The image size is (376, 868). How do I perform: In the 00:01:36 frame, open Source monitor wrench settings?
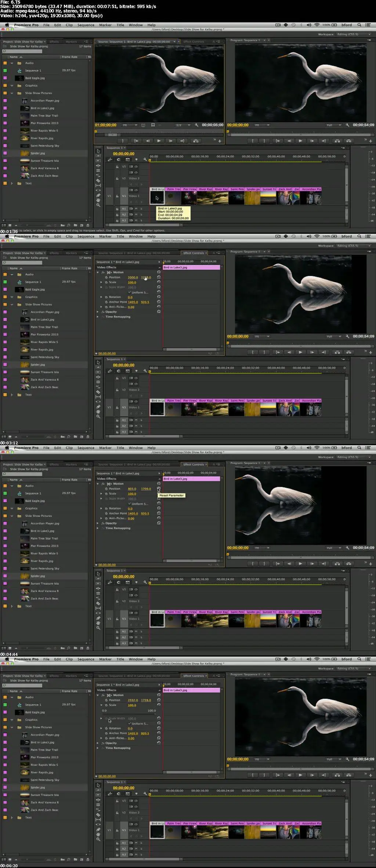tap(196, 125)
